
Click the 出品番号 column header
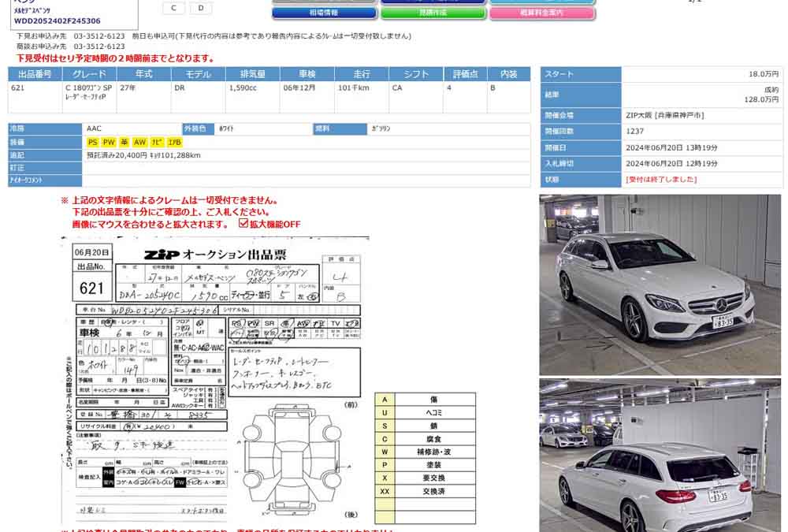tap(35, 74)
